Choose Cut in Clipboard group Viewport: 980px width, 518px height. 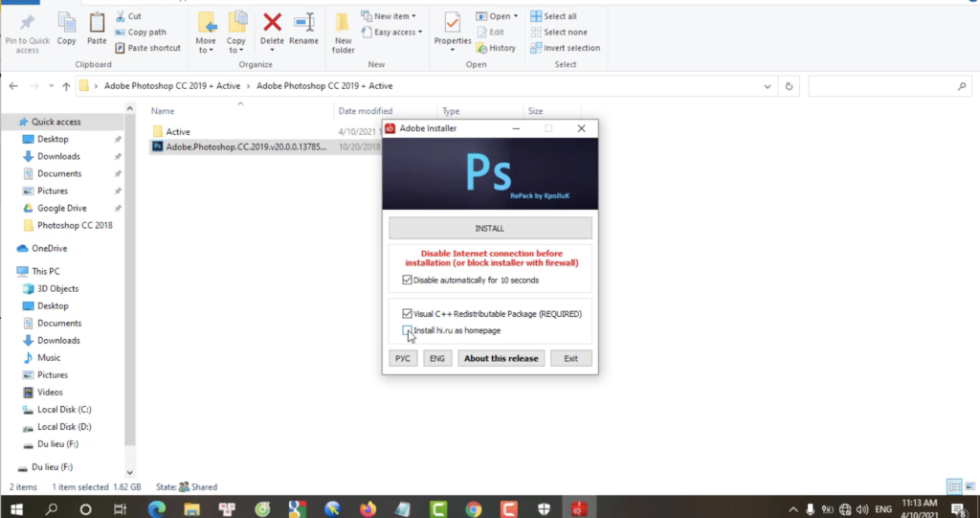click(129, 16)
